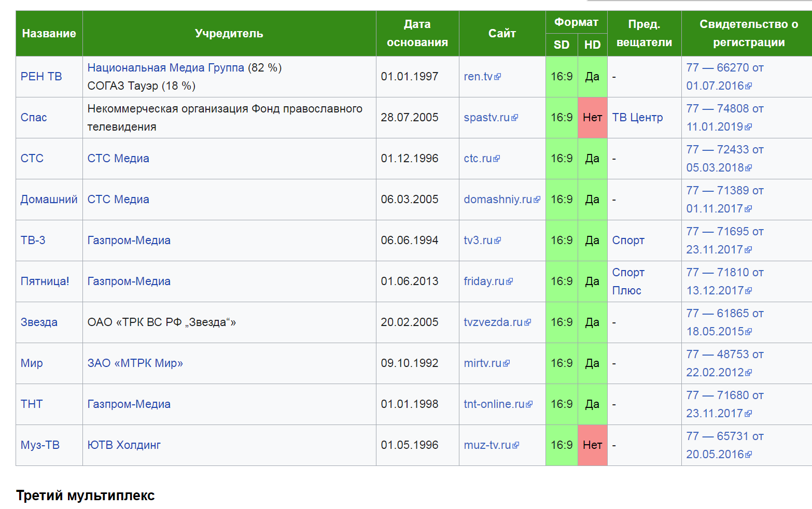The width and height of the screenshot is (812, 509).
Task: Click the Сайт column header
Action: click(x=502, y=34)
